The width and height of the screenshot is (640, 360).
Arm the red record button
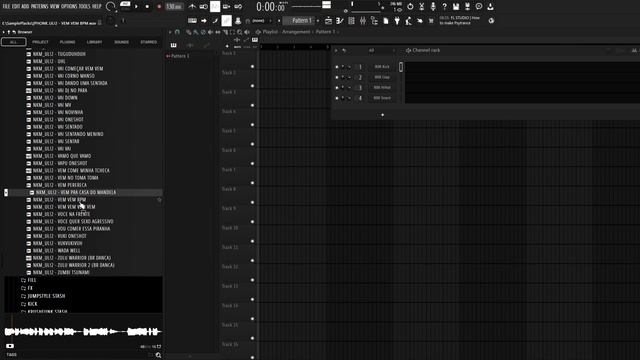tap(159, 7)
